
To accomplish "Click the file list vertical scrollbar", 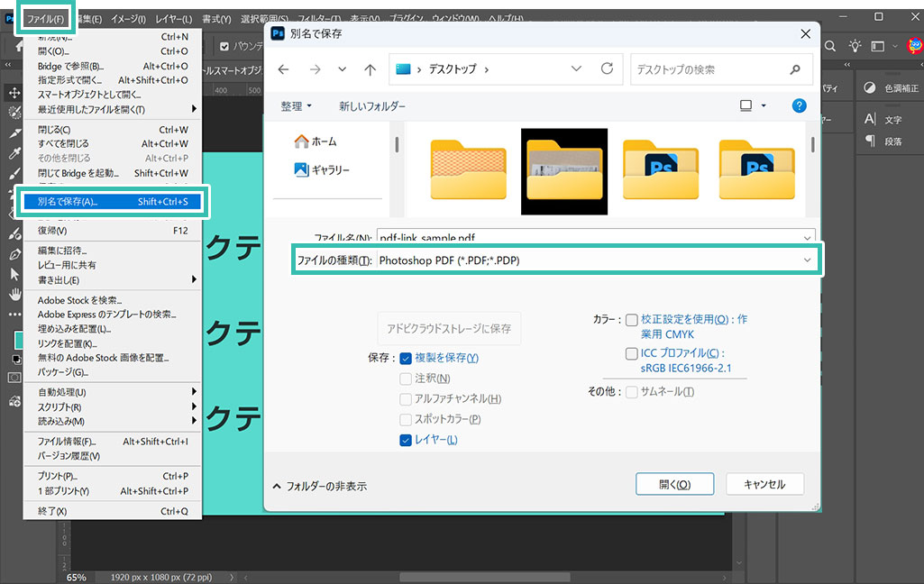I will pyautogui.click(x=812, y=144).
